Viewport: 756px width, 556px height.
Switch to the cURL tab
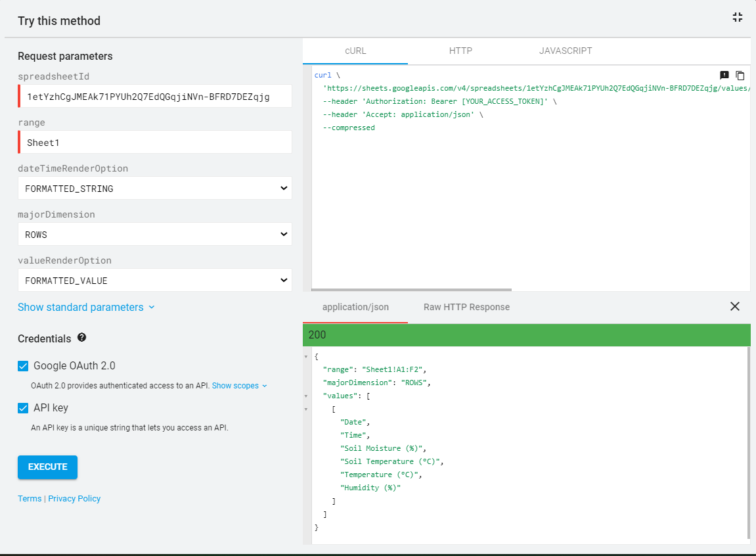click(355, 51)
